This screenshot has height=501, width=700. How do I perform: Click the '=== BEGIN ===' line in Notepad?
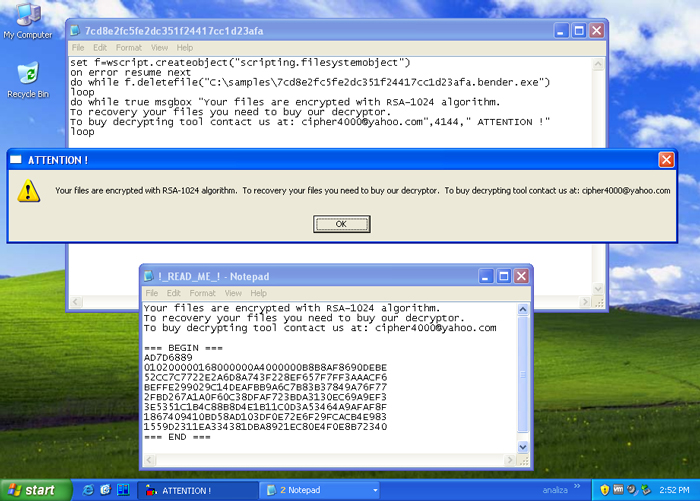183,348
